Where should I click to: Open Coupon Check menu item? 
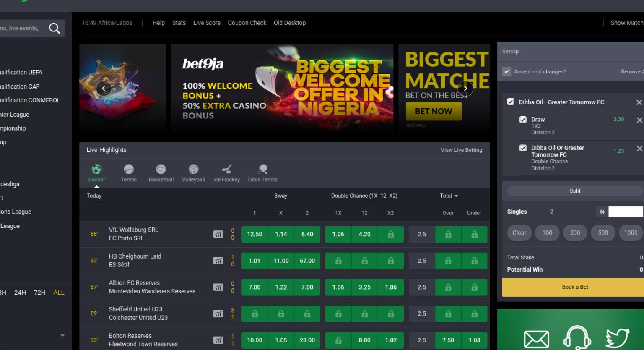pos(247,23)
